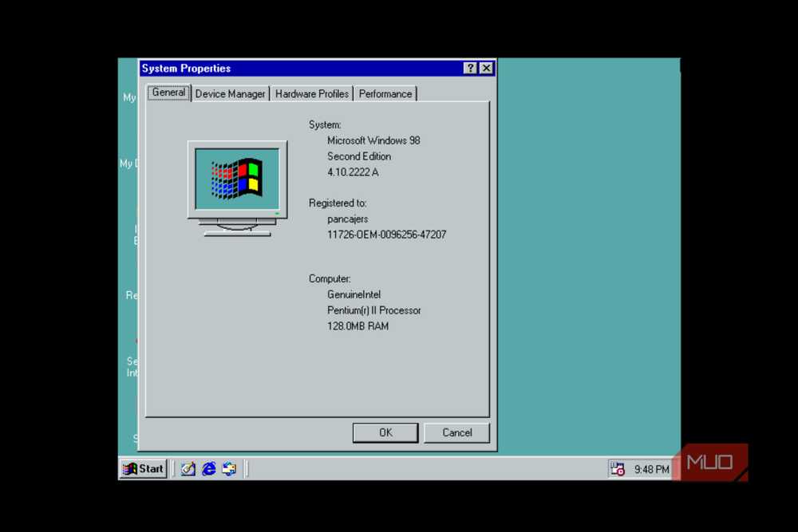Open the Start menu

pos(143,469)
